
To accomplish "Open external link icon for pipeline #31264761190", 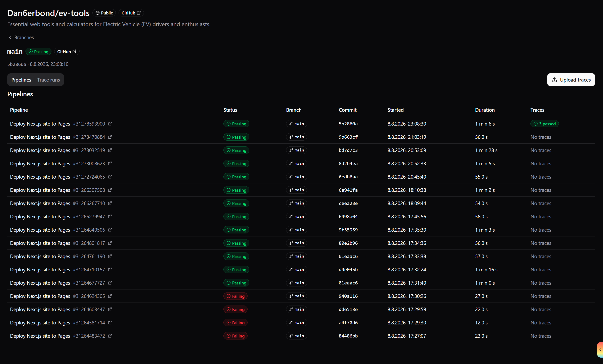I will tap(110, 256).
